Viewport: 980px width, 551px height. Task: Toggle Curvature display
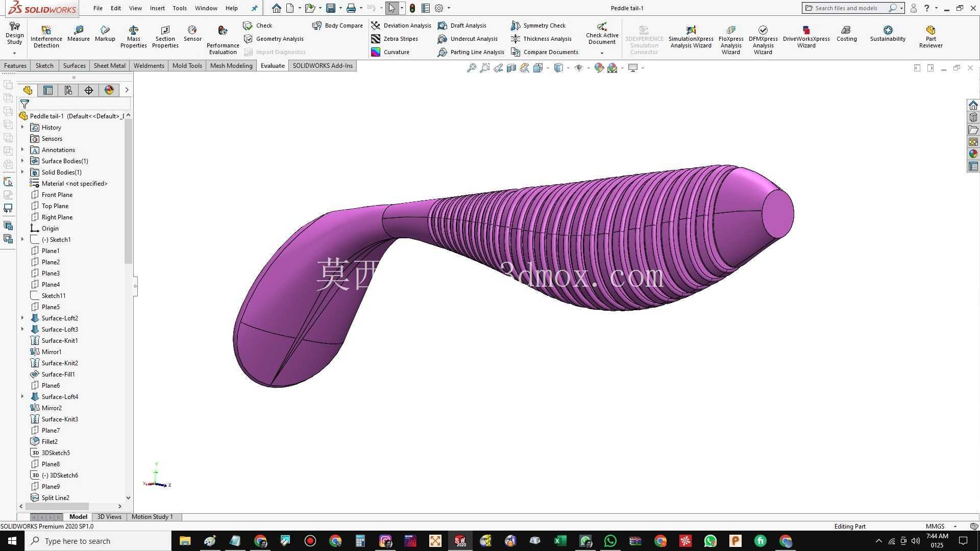[x=390, y=52]
